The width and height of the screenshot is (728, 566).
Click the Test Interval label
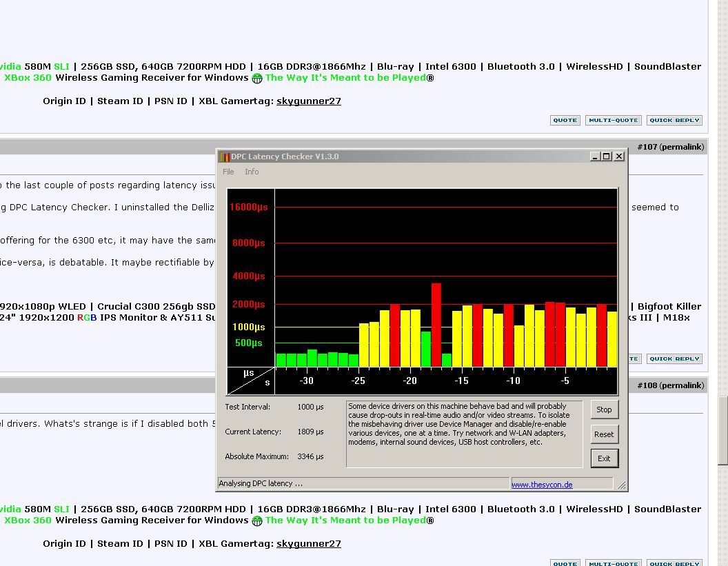[x=247, y=407]
